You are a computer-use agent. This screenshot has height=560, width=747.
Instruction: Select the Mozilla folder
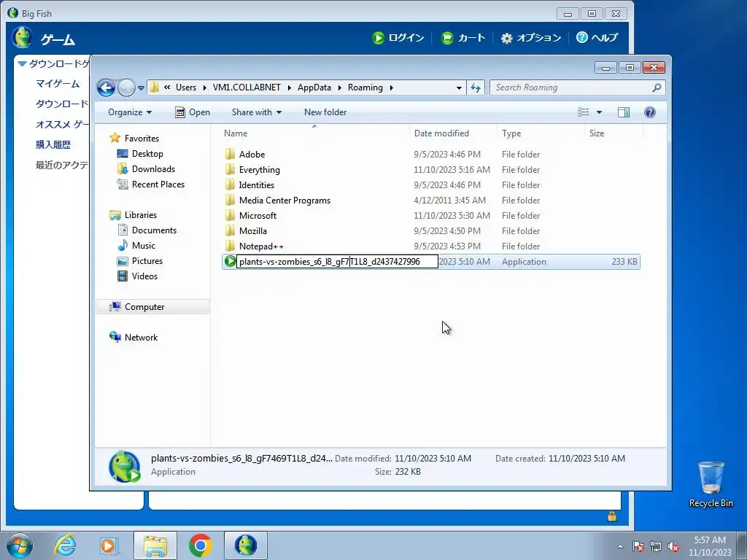[253, 230]
